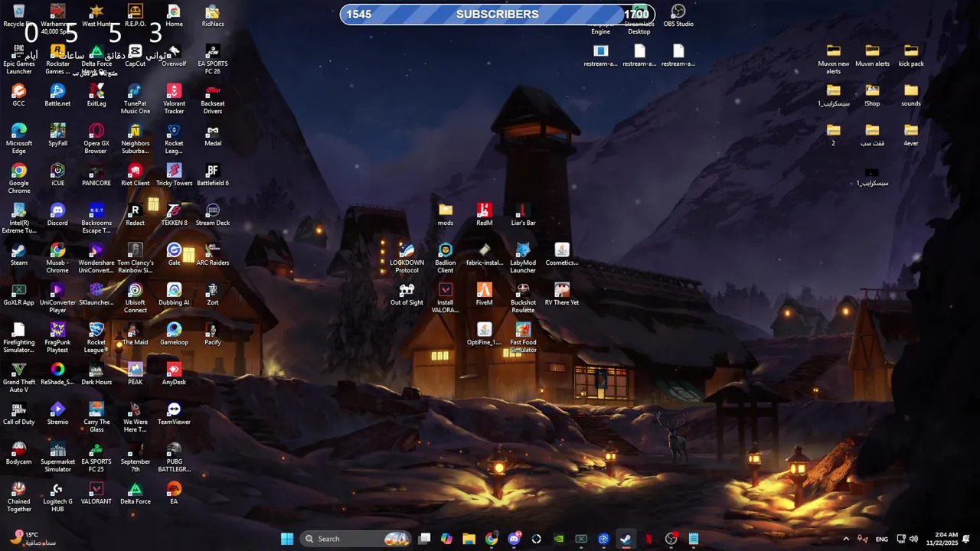Switch to Steam in the taskbar

[626, 539]
